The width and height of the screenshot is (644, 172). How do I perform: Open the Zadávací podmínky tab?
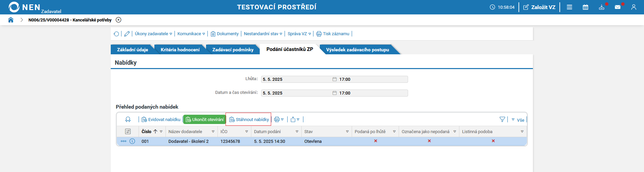[233, 50]
